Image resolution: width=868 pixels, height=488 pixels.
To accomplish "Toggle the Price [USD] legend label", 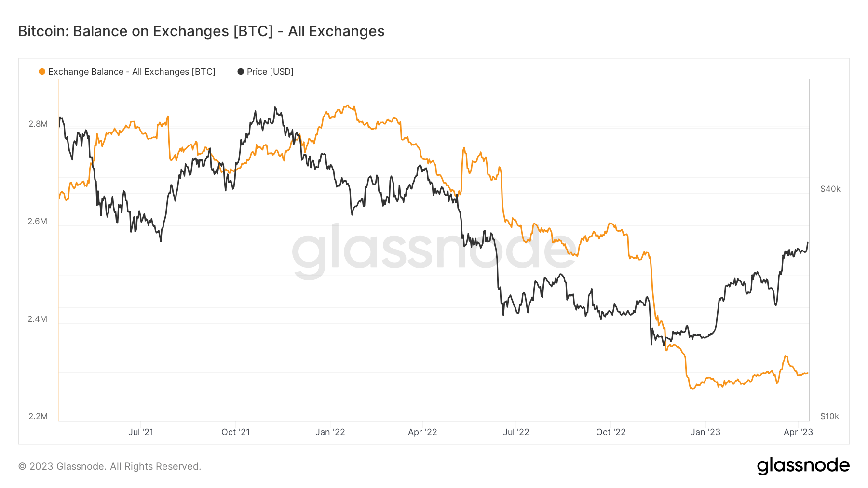I will click(270, 72).
